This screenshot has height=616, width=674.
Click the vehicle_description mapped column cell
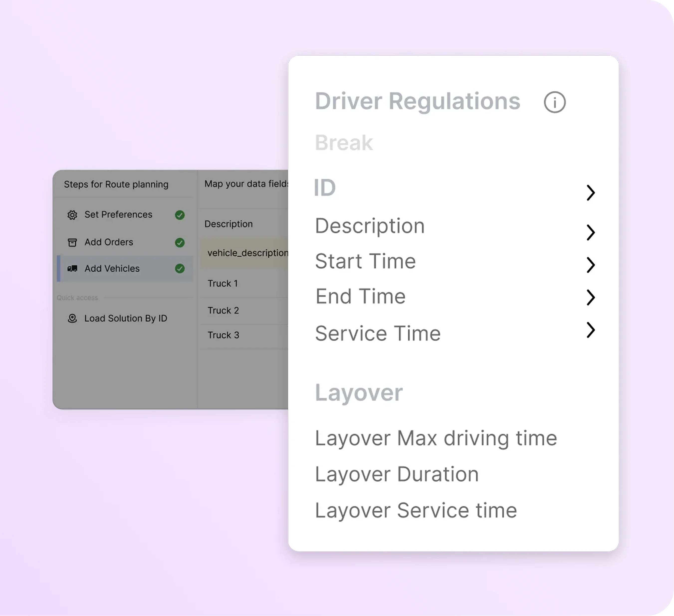tap(245, 253)
